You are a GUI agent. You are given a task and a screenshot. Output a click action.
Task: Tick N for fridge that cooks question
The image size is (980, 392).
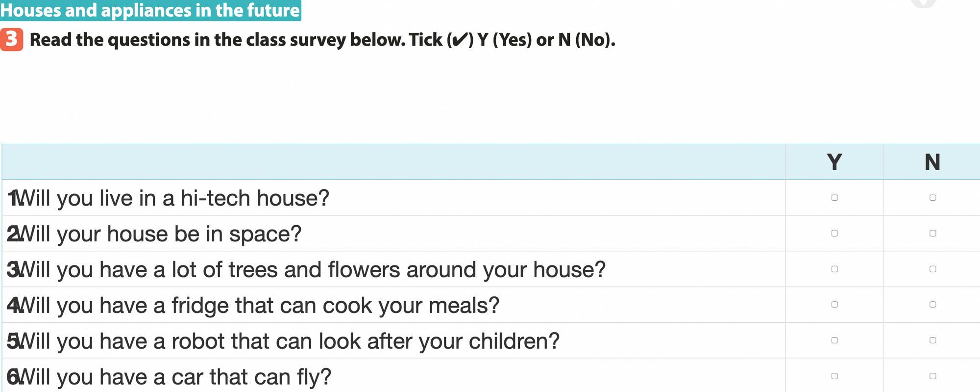(932, 305)
